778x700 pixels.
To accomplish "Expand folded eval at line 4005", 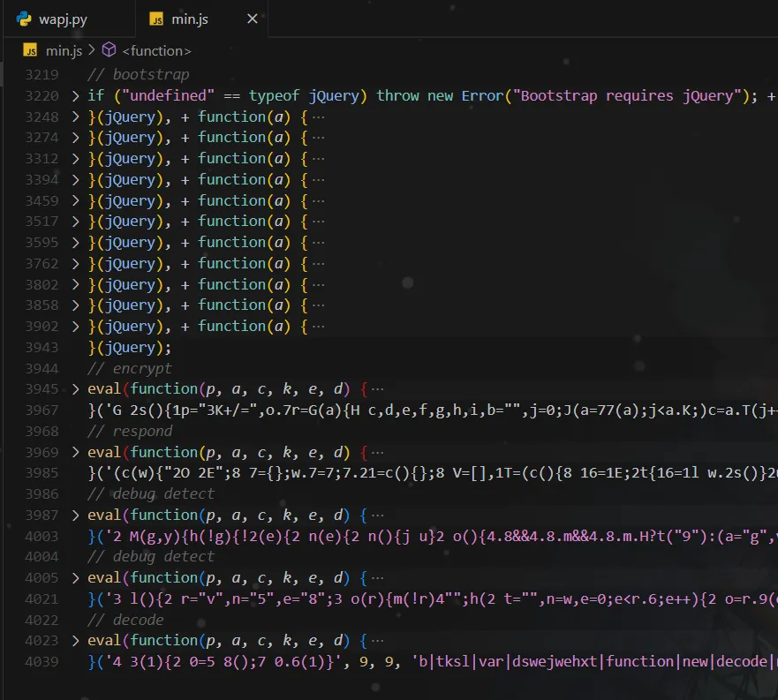I will [75, 578].
